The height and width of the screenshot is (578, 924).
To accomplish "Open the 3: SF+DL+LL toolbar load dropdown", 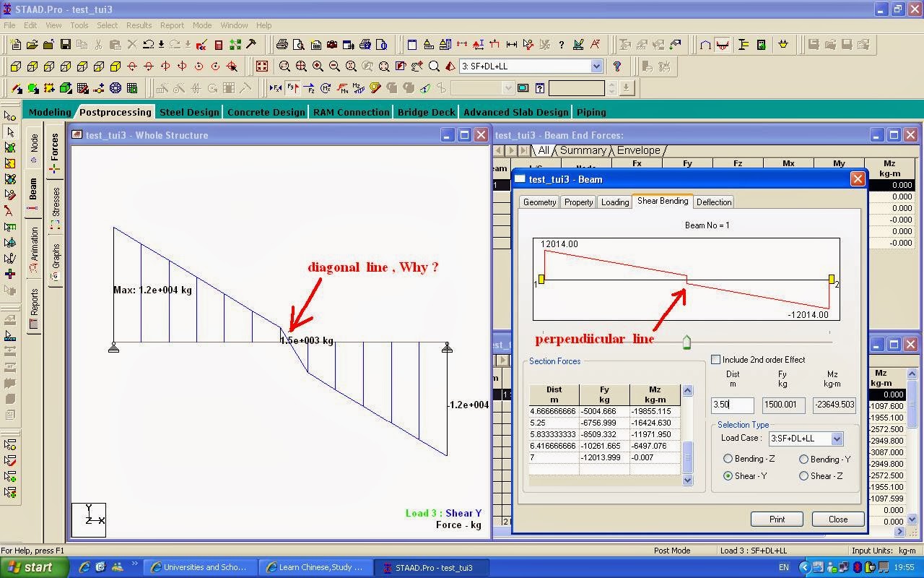I will pyautogui.click(x=596, y=66).
